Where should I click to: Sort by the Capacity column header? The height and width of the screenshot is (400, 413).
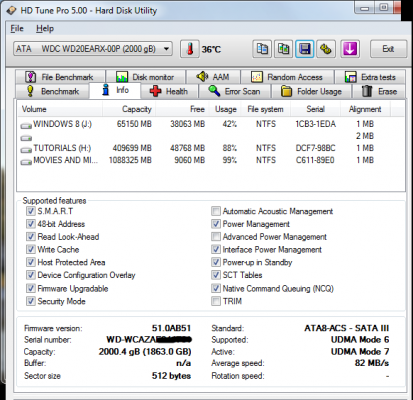click(x=129, y=109)
